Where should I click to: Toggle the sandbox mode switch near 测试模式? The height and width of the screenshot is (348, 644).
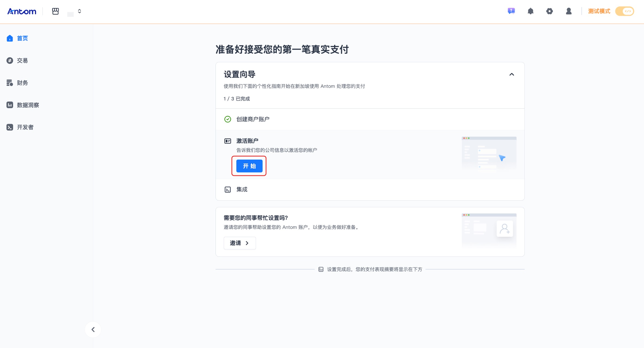[x=625, y=11]
